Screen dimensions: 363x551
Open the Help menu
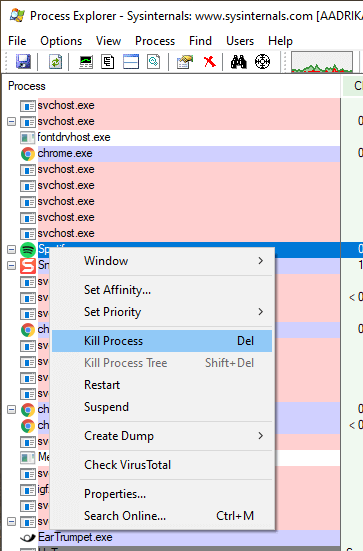[x=280, y=41]
